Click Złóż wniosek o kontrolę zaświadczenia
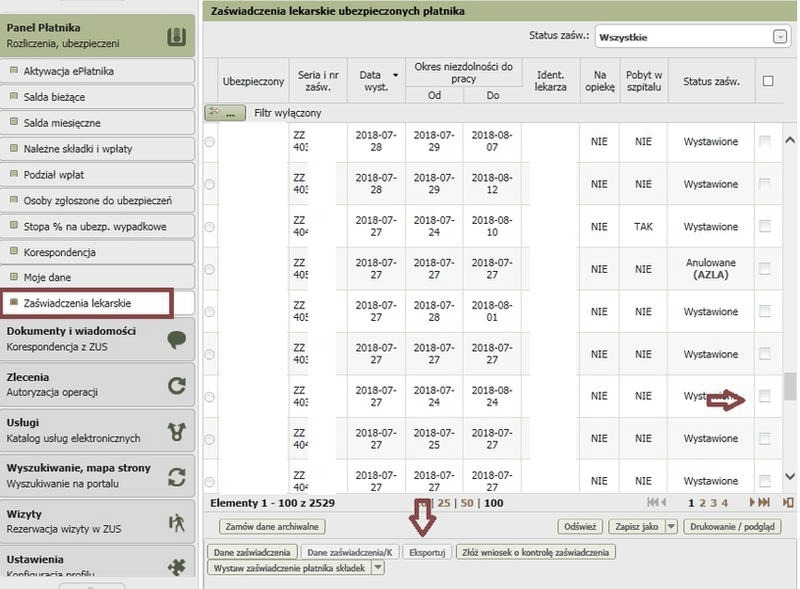The image size is (800, 589). pos(535,552)
